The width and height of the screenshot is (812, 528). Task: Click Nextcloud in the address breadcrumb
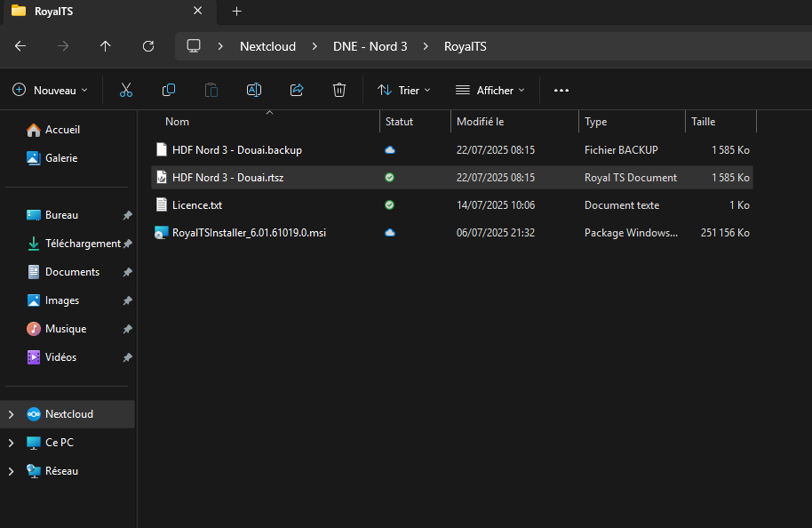pyautogui.click(x=267, y=46)
